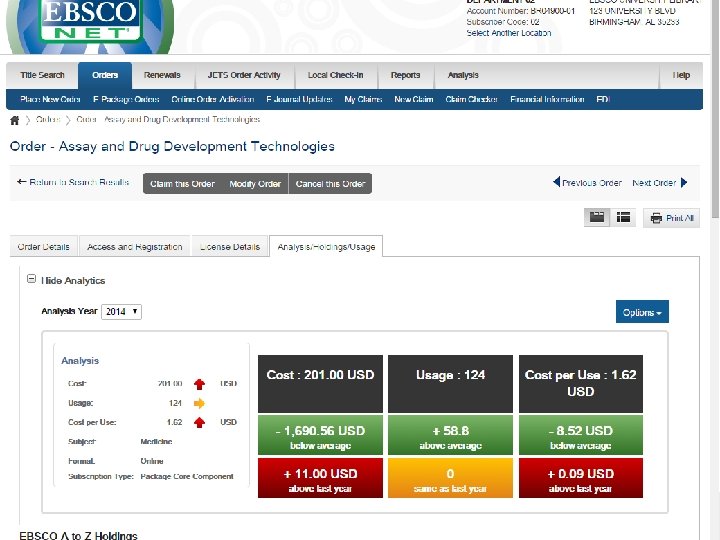The width and height of the screenshot is (720, 540).
Task: Select the Analysis/Holdings/Usage tab
Action: [326, 247]
